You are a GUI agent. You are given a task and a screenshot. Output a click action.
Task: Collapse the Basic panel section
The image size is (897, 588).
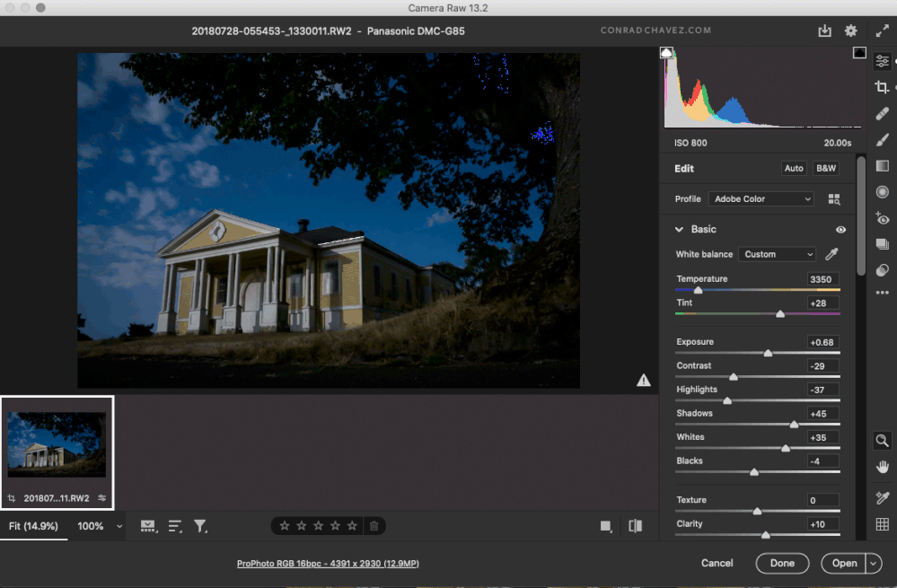[x=680, y=229]
